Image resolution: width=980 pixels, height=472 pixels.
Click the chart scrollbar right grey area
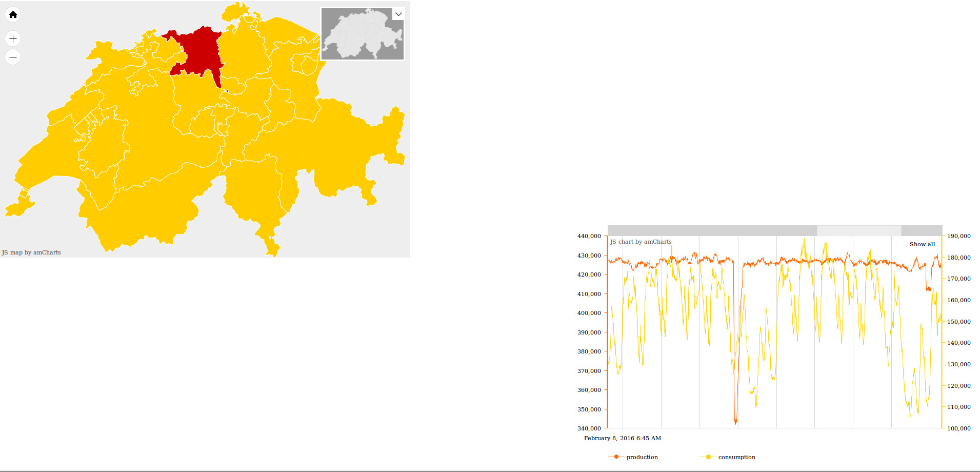tap(922, 230)
